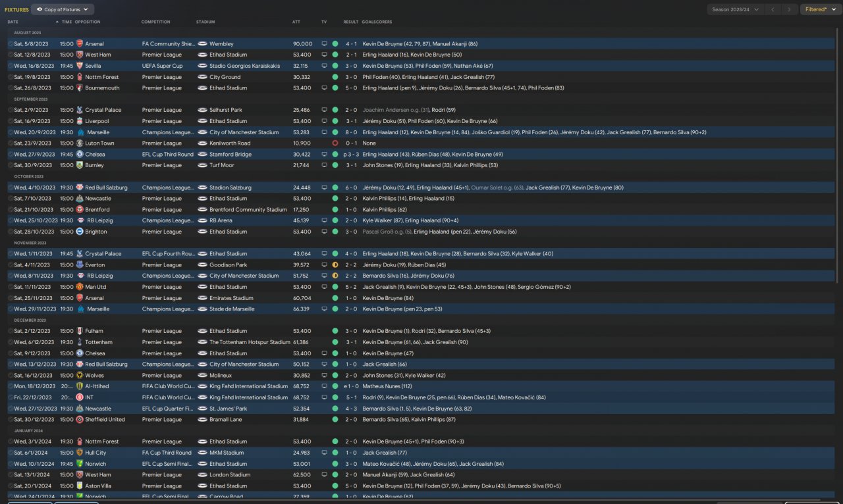Image resolution: width=843 pixels, height=504 pixels.
Task: Click the Fulham club badge
Action: click(80, 331)
